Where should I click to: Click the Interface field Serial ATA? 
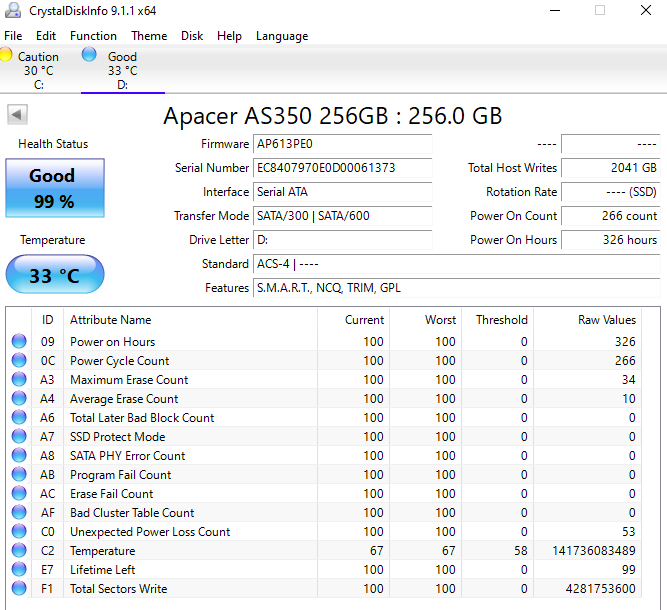(342, 192)
